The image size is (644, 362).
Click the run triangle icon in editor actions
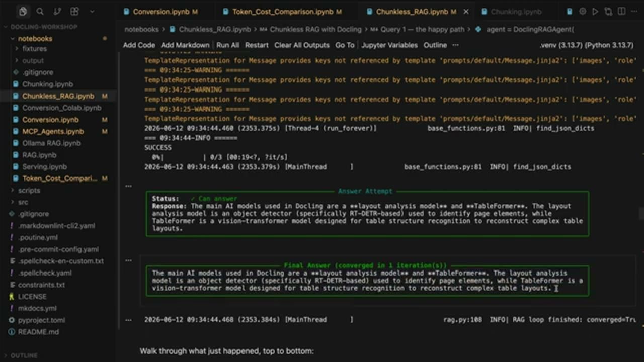coord(596,11)
